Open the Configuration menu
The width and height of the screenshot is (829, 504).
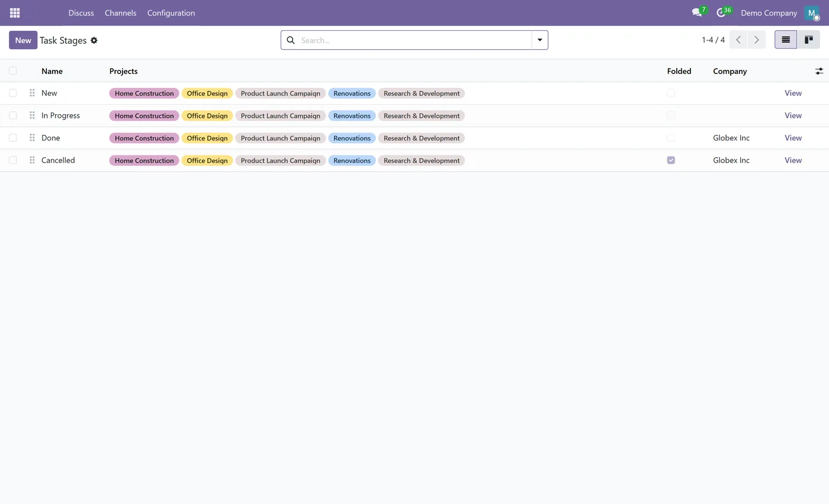pos(171,12)
